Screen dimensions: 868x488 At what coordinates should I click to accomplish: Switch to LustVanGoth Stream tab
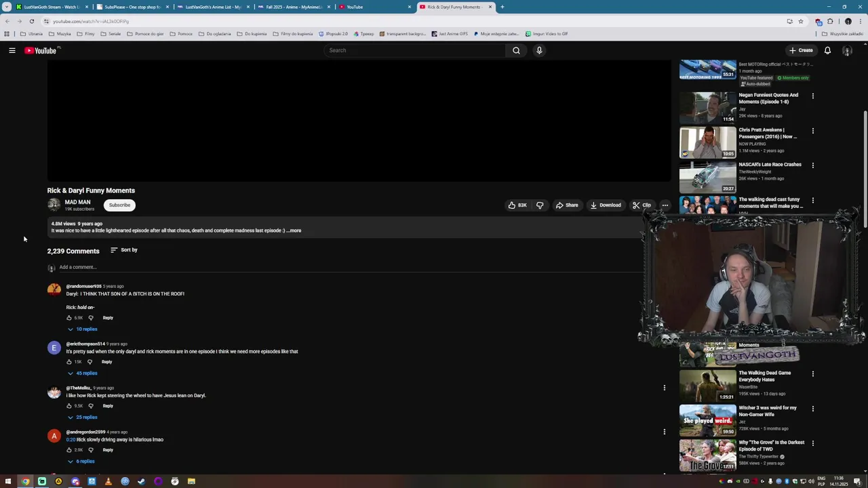pos(50,7)
